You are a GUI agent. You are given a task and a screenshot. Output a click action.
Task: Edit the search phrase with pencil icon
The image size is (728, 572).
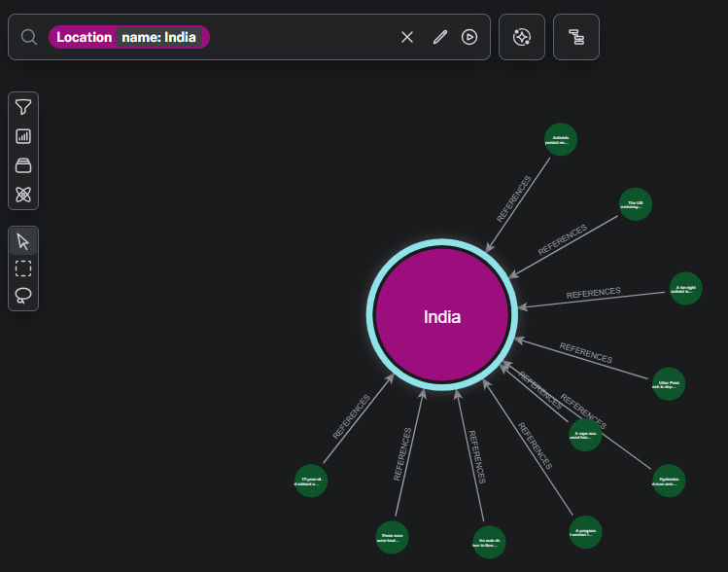(439, 37)
